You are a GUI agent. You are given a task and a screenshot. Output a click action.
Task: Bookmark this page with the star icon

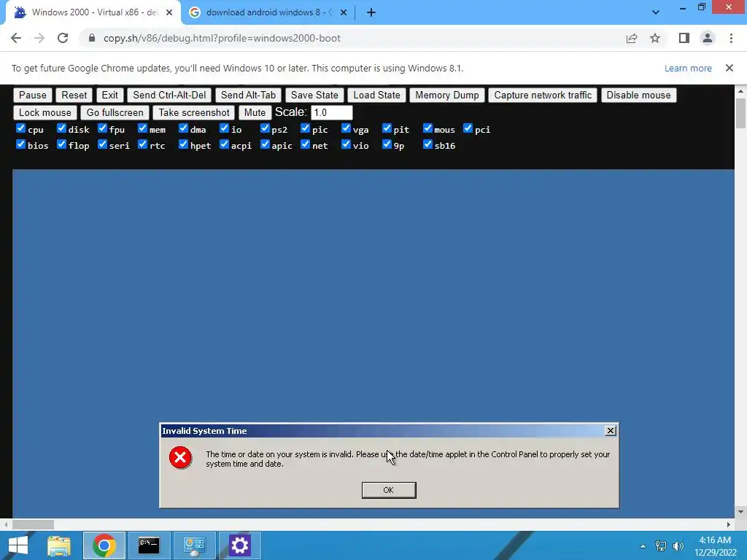click(x=655, y=38)
